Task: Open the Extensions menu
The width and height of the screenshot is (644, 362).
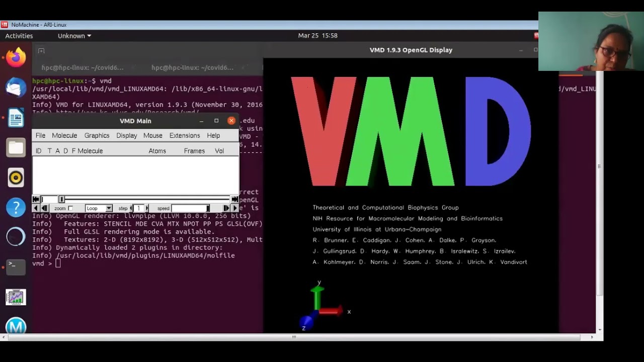Action: (x=185, y=136)
